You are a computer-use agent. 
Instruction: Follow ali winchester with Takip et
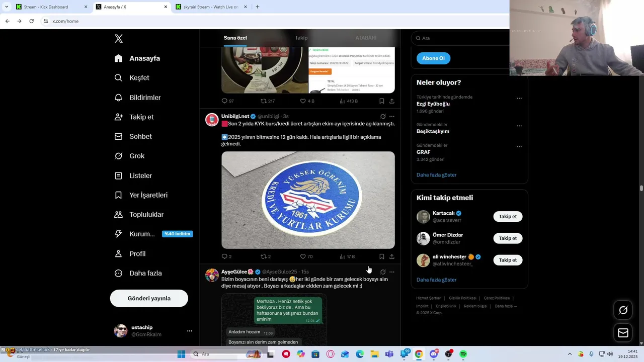508,260
